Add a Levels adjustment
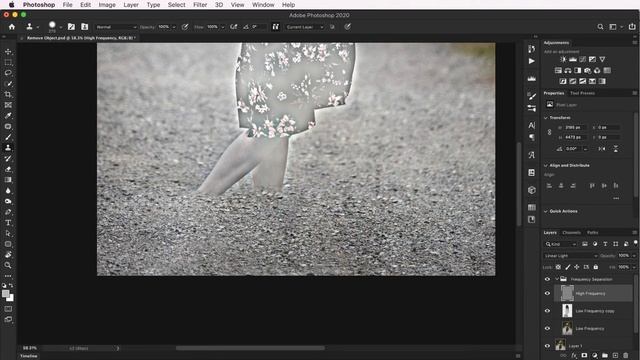The width and height of the screenshot is (640, 360). pyautogui.click(x=573, y=60)
